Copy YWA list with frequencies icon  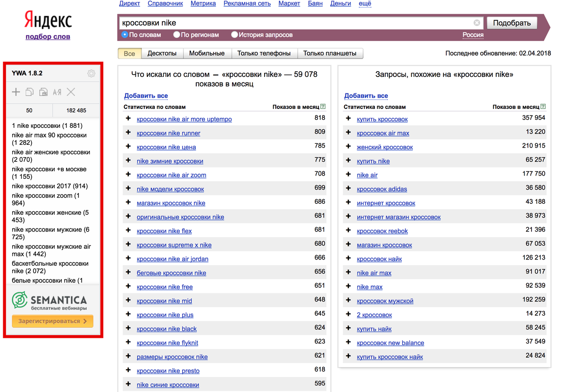pos(43,92)
